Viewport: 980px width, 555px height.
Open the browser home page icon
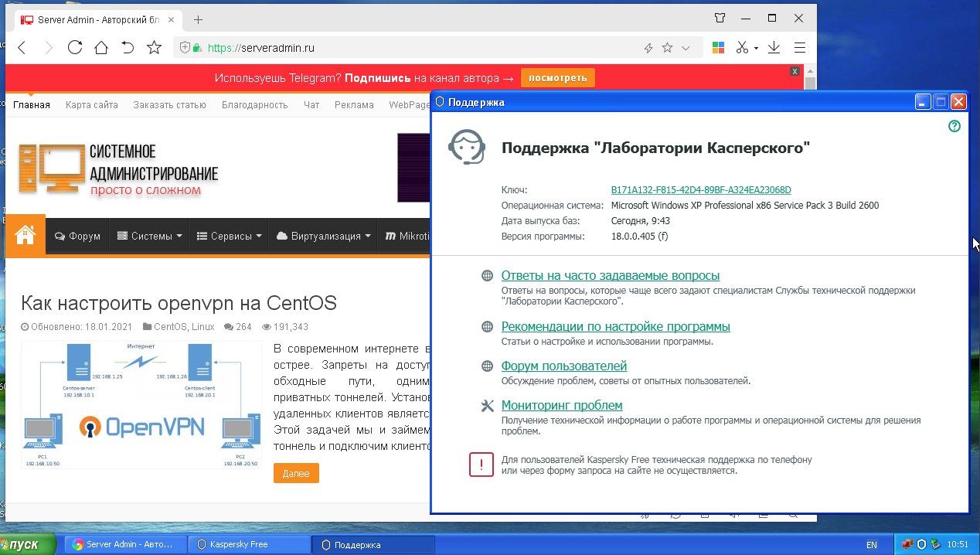point(101,48)
